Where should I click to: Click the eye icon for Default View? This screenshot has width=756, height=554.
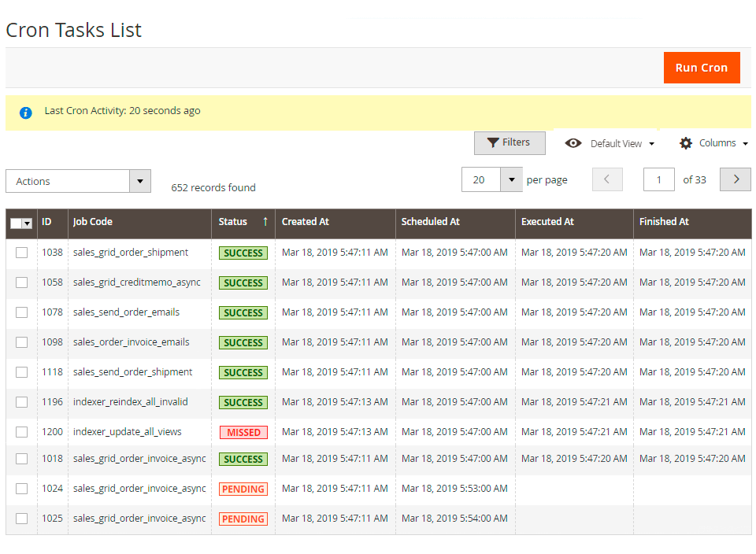point(573,143)
